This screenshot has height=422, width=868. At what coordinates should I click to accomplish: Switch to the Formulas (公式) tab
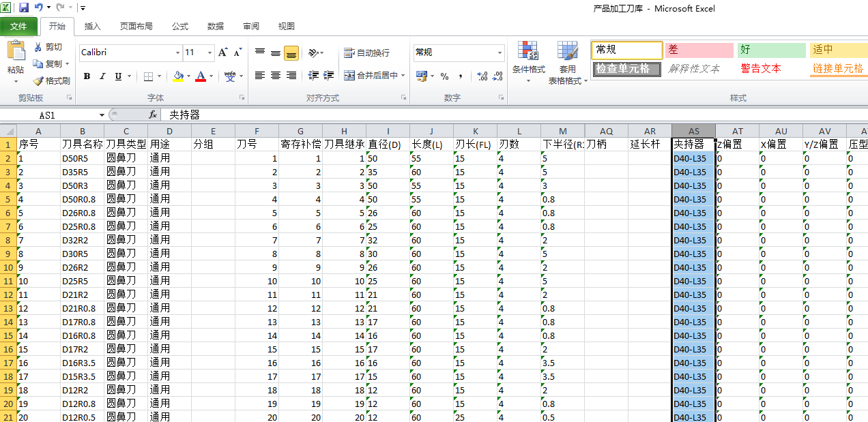180,27
